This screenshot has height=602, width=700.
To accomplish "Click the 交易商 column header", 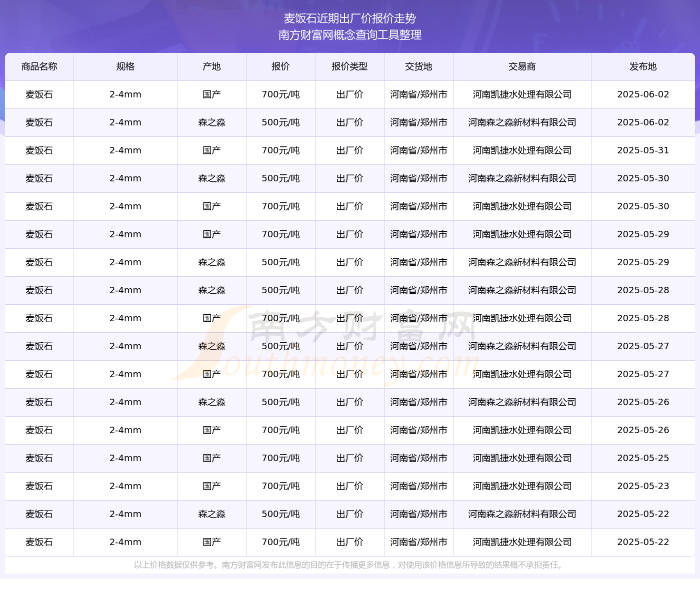I will 522,66.
